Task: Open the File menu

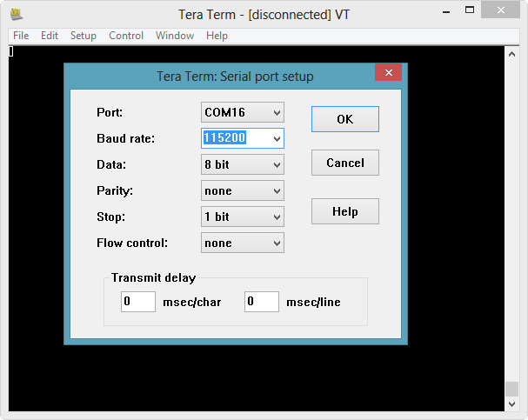Action: coord(21,36)
